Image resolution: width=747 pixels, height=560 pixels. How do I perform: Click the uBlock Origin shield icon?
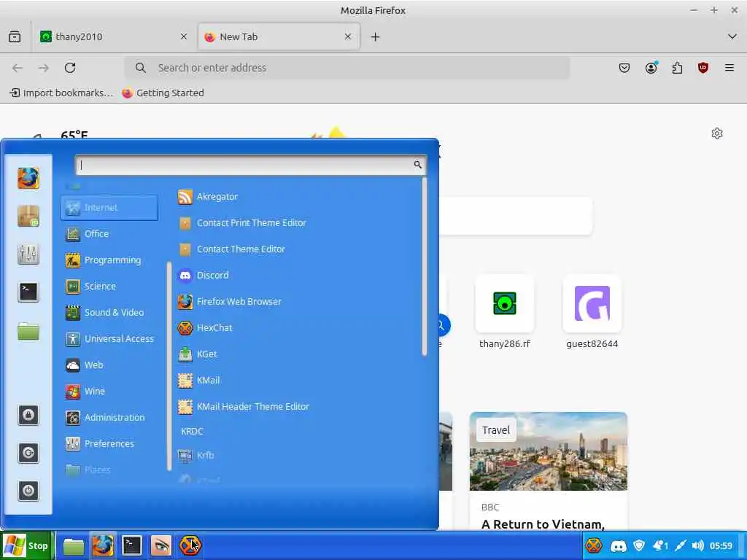click(x=703, y=68)
